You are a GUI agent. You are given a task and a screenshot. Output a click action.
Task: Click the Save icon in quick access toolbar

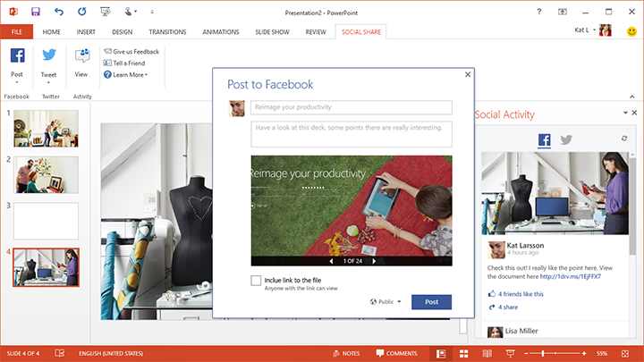35,12
